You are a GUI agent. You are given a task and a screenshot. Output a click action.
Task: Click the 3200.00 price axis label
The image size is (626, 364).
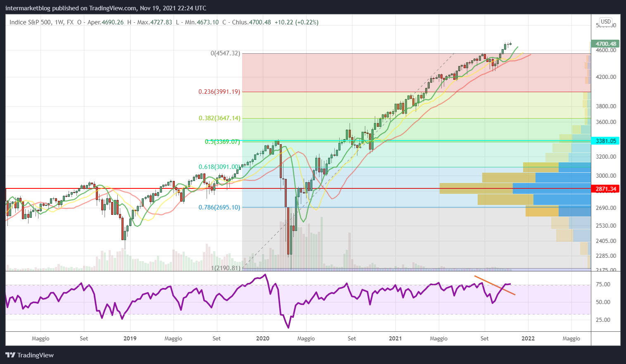(x=606, y=157)
